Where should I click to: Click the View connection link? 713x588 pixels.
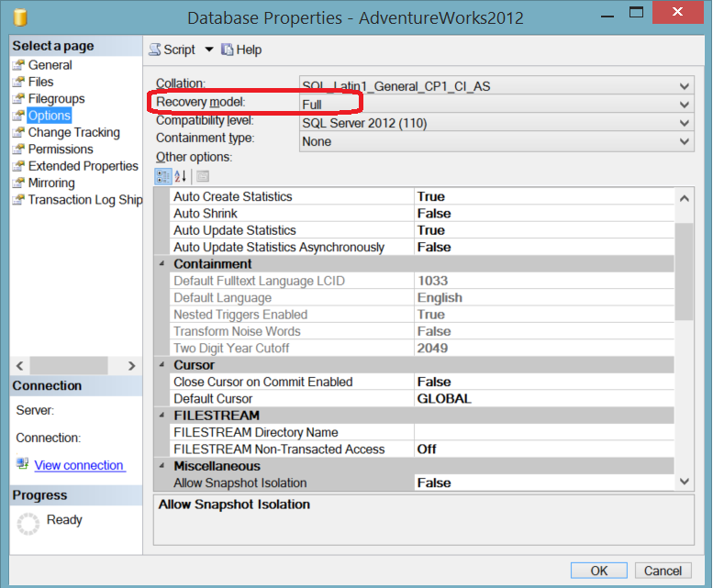click(x=79, y=465)
